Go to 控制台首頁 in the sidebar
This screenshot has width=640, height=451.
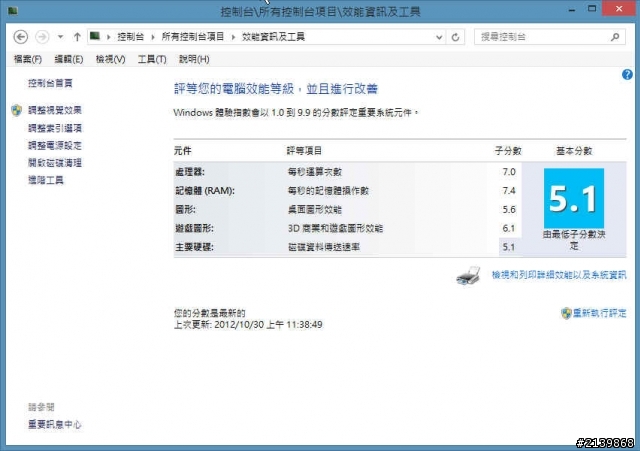tap(50, 83)
